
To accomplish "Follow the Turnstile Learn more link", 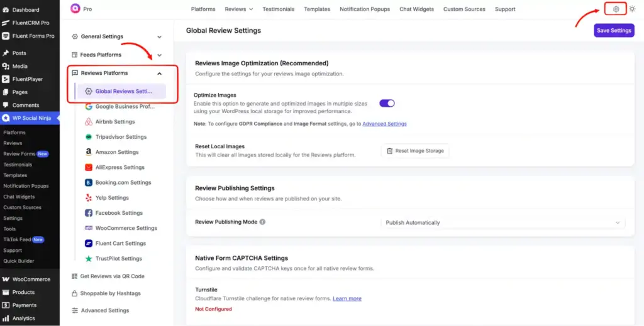I will 347,298.
